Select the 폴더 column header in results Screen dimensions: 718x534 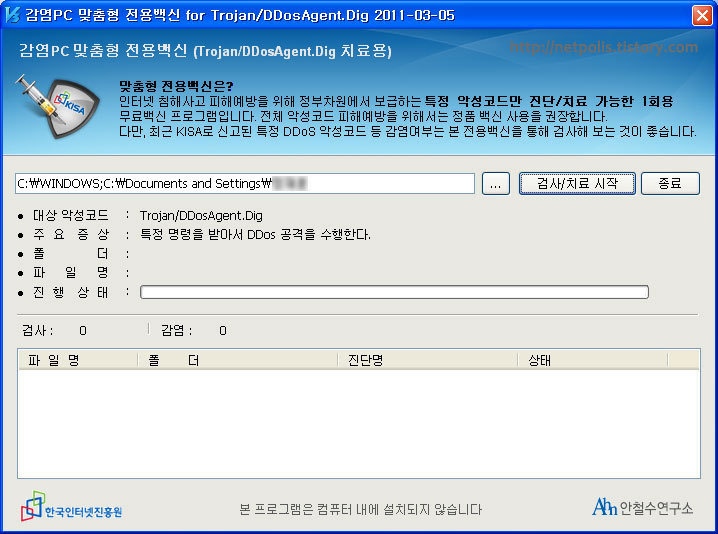[238, 360]
